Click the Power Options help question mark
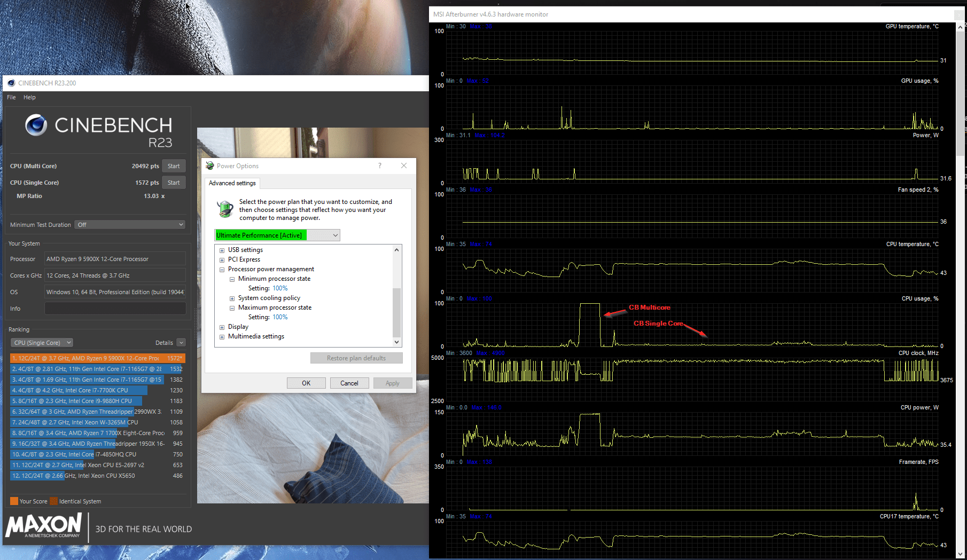This screenshot has width=967, height=560. [x=380, y=165]
